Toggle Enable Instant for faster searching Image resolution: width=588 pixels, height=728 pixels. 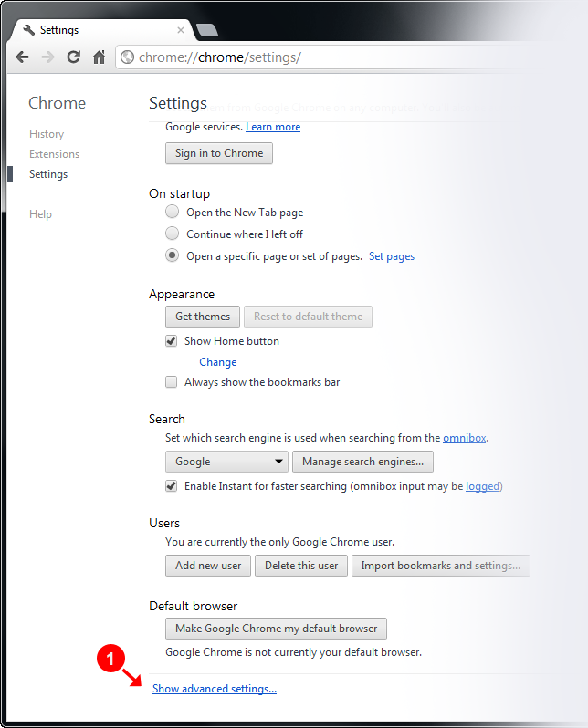point(172,486)
